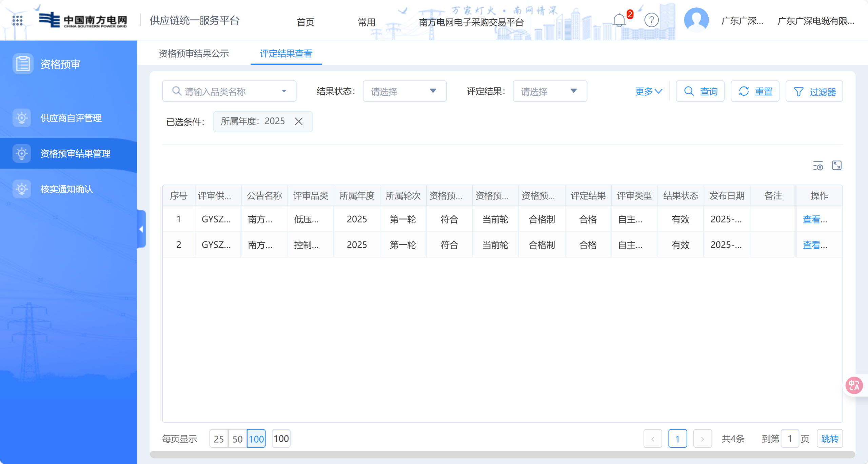Remove the 所属年度 2025 filter tag
The image size is (868, 464).
299,121
